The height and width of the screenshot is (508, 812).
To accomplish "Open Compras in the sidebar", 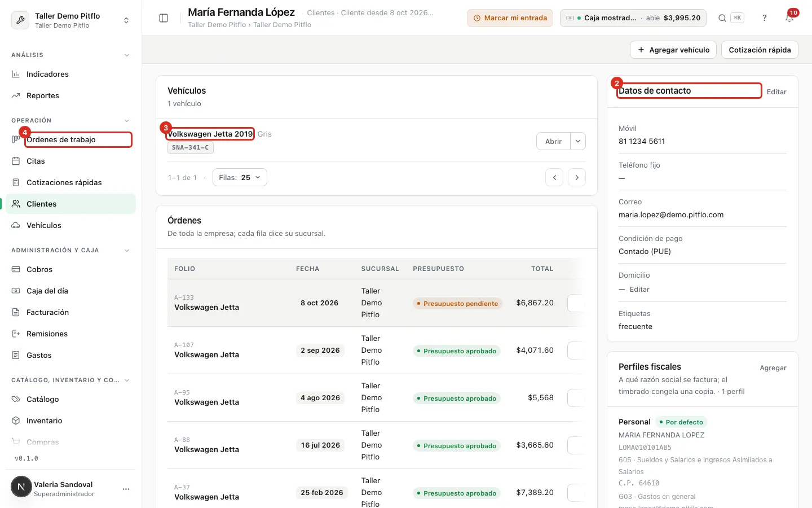I will point(71,442).
